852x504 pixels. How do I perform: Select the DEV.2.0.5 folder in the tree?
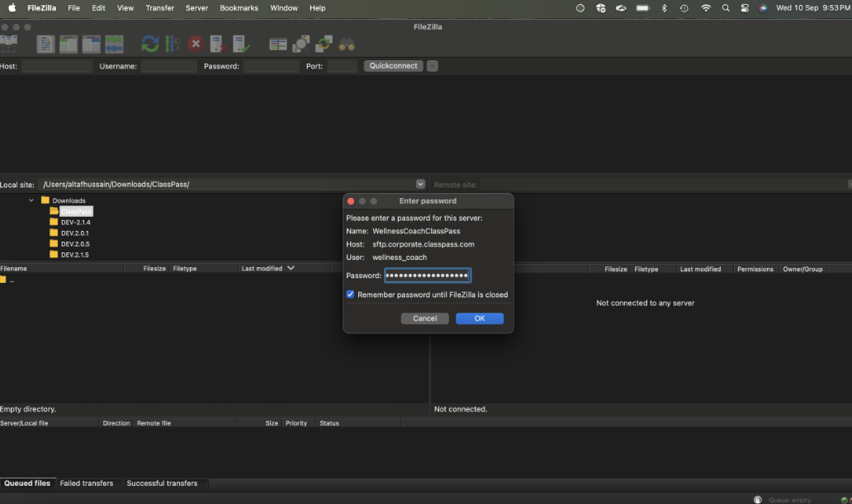pyautogui.click(x=74, y=244)
